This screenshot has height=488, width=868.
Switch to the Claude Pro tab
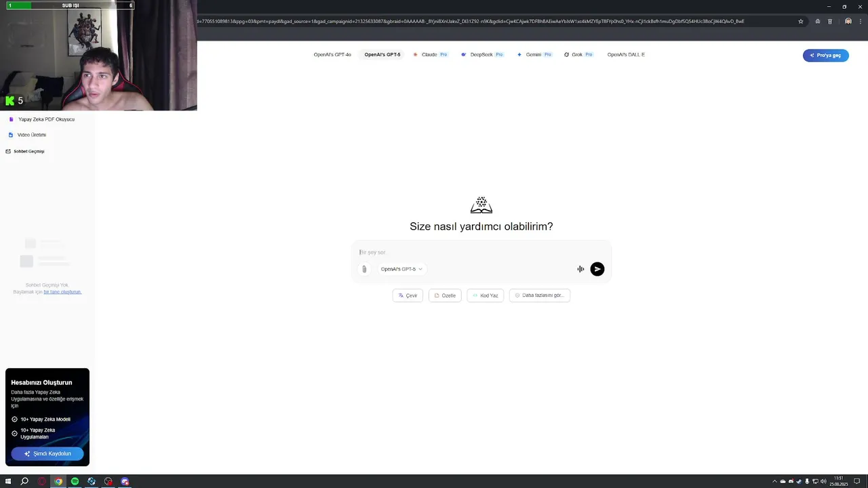coord(431,54)
